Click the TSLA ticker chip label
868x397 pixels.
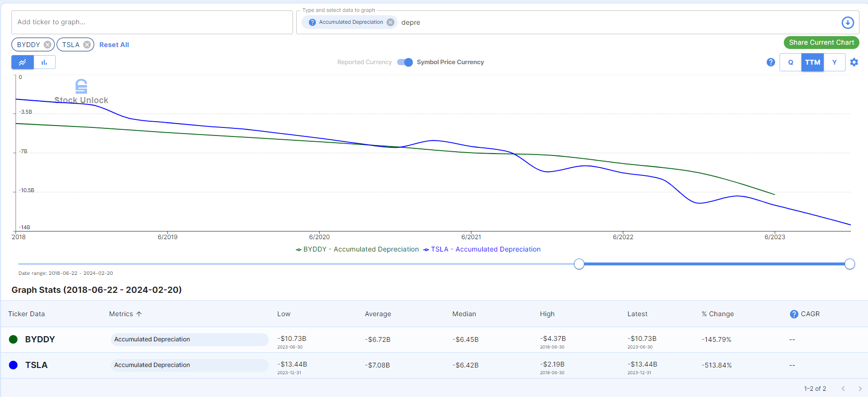pyautogui.click(x=71, y=45)
